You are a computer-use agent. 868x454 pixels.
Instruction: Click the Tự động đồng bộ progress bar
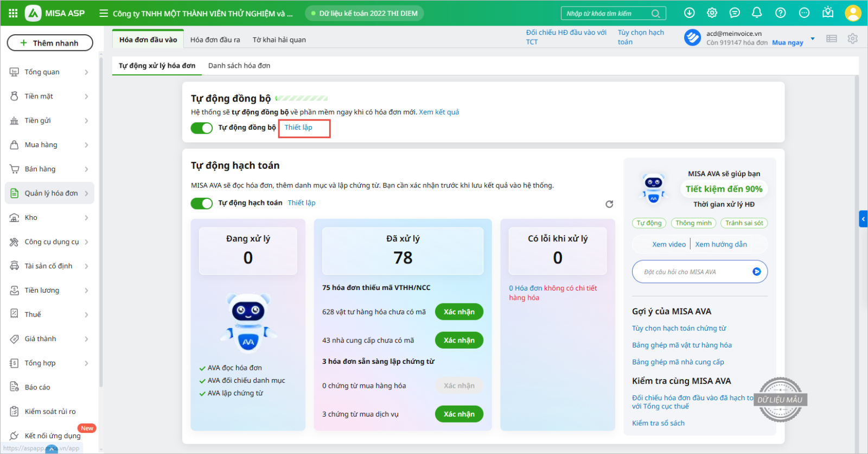click(302, 98)
